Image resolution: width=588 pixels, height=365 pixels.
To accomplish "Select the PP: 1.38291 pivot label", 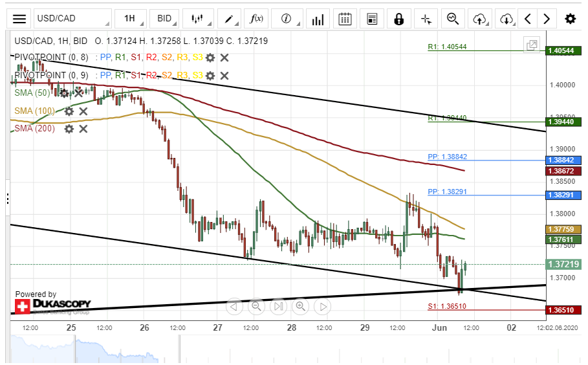I will coord(448,192).
